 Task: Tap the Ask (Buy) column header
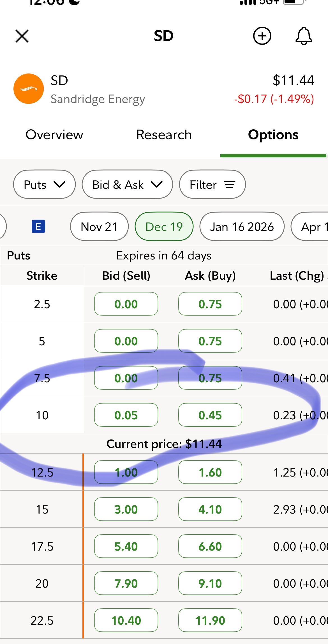[x=210, y=275]
